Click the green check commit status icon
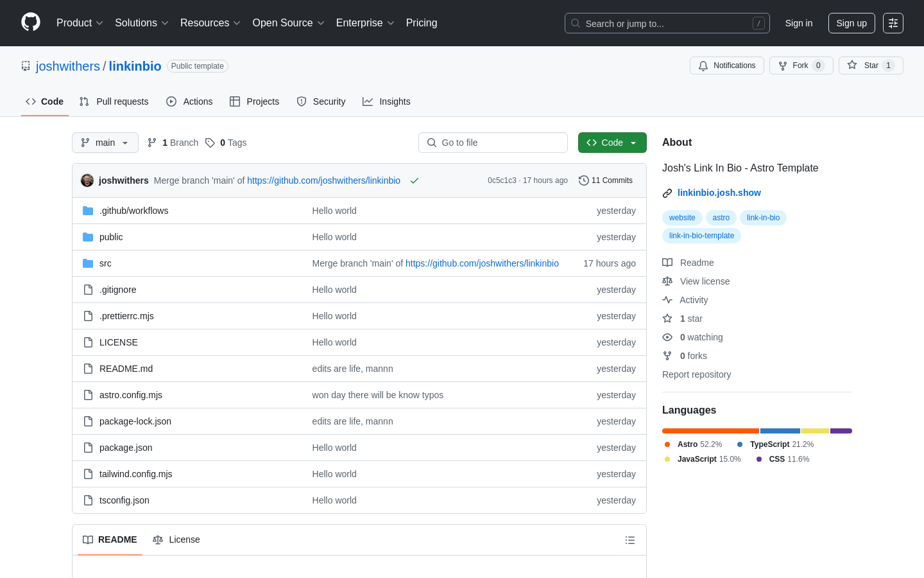This screenshot has width=924, height=578. (x=415, y=180)
